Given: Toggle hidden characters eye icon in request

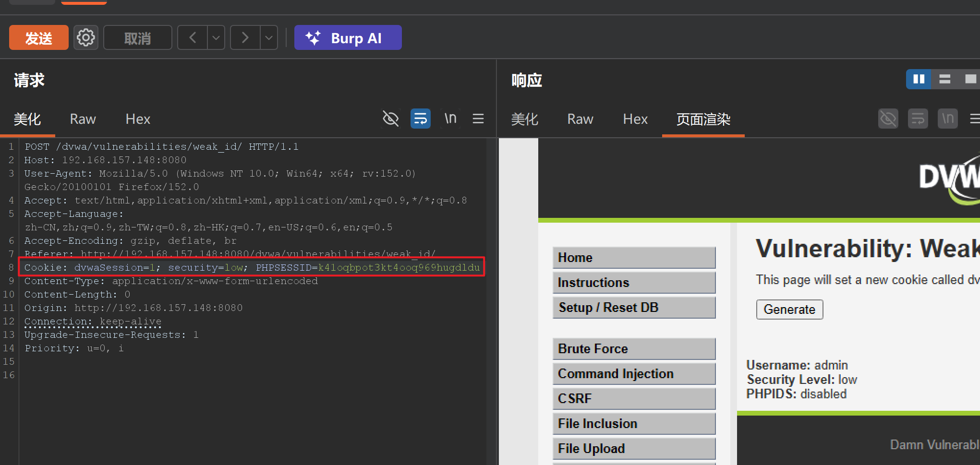Looking at the screenshot, I should pos(390,119).
